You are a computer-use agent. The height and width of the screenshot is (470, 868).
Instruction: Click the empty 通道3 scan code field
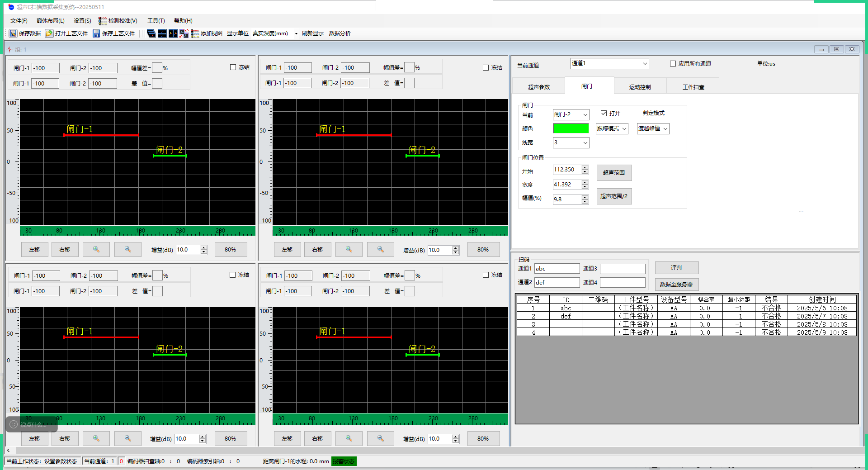[623, 269]
